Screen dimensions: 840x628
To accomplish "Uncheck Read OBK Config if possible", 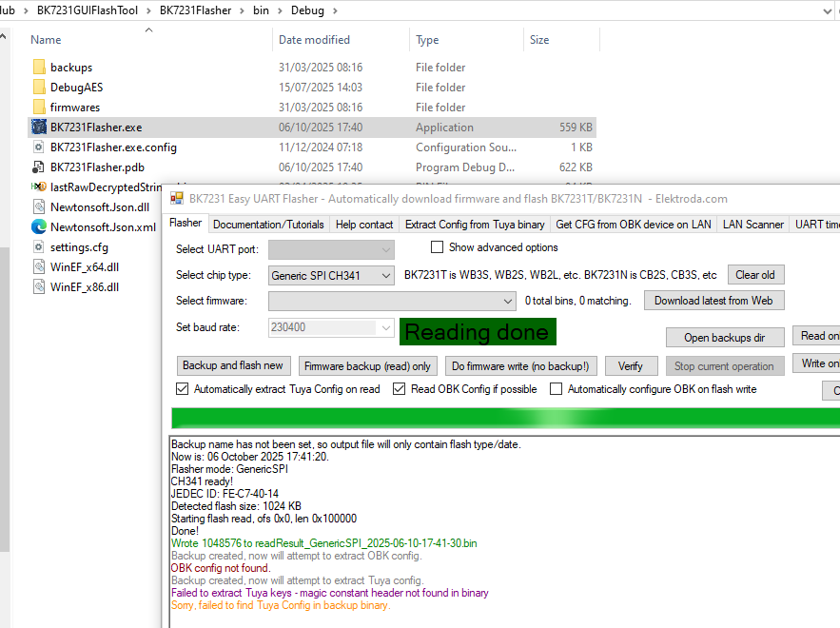I will tap(400, 389).
